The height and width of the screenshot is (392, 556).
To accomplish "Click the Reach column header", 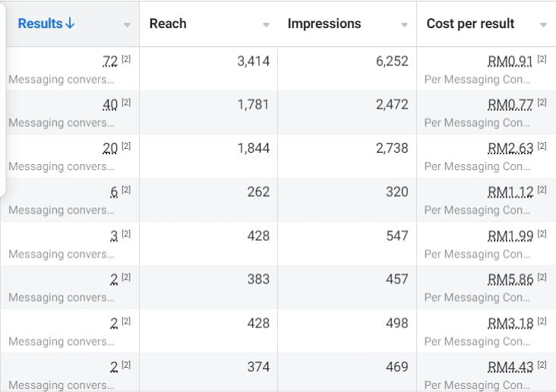I will pos(168,24).
